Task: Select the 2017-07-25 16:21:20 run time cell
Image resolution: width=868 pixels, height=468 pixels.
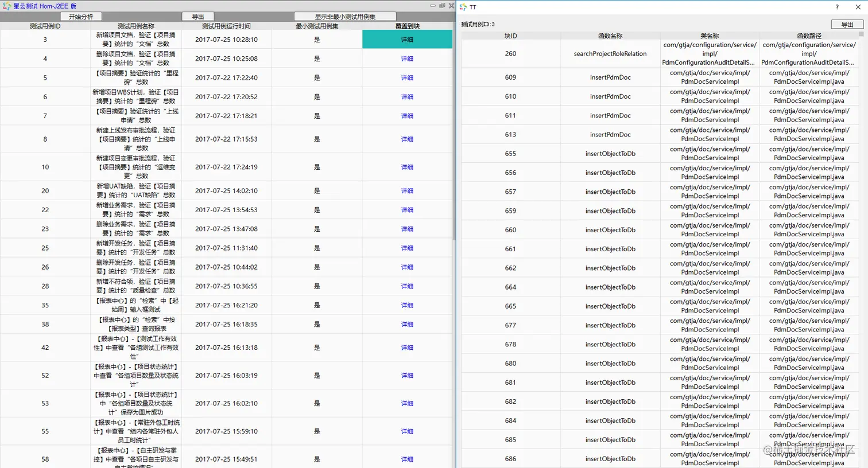Action: coord(226,305)
